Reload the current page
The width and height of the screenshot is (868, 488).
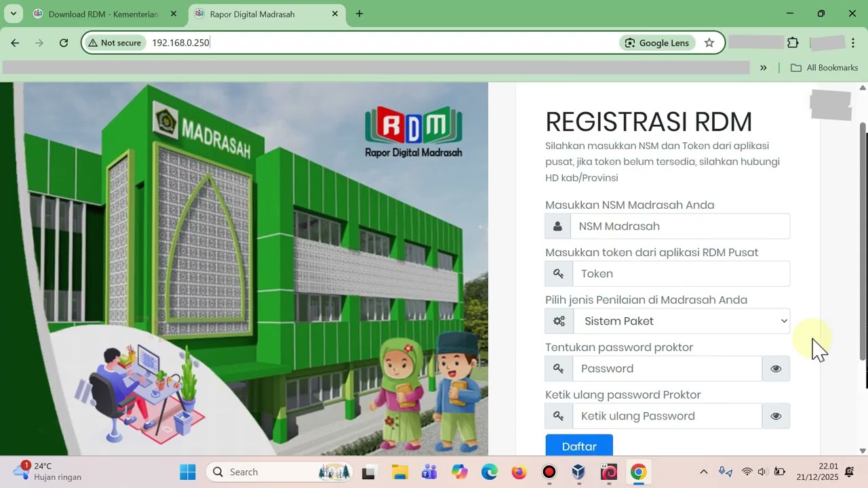[x=64, y=43]
